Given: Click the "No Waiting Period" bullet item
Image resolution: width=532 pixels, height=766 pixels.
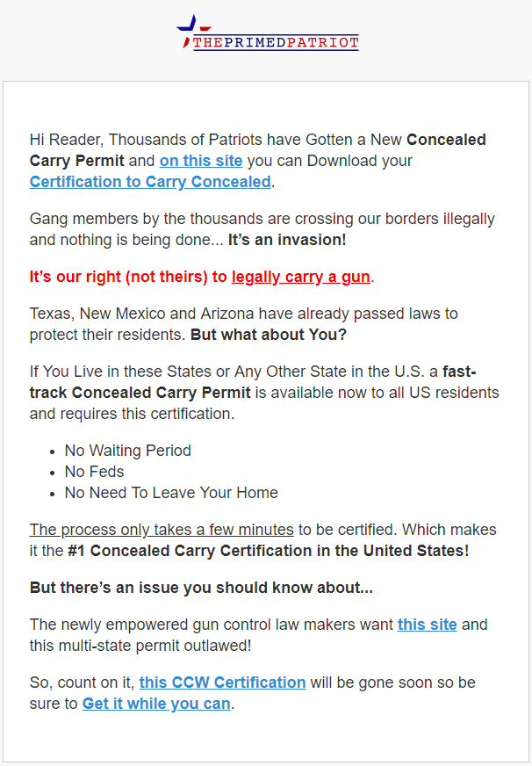Looking at the screenshot, I should tap(127, 451).
